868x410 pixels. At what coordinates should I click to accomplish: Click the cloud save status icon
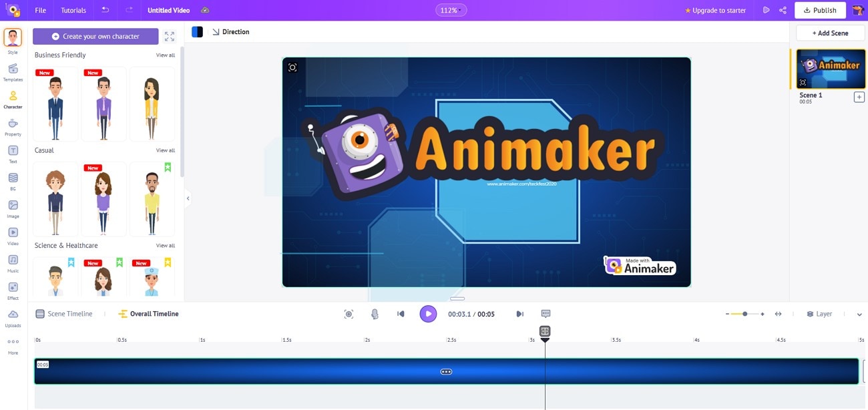(x=205, y=10)
